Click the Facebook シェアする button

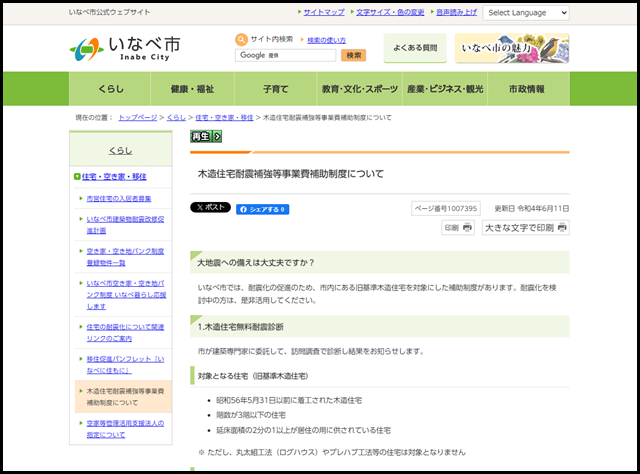(x=262, y=209)
